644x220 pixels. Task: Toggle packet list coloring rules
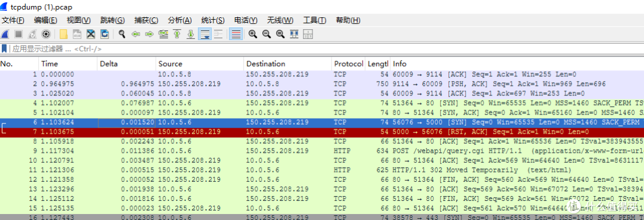236,35
